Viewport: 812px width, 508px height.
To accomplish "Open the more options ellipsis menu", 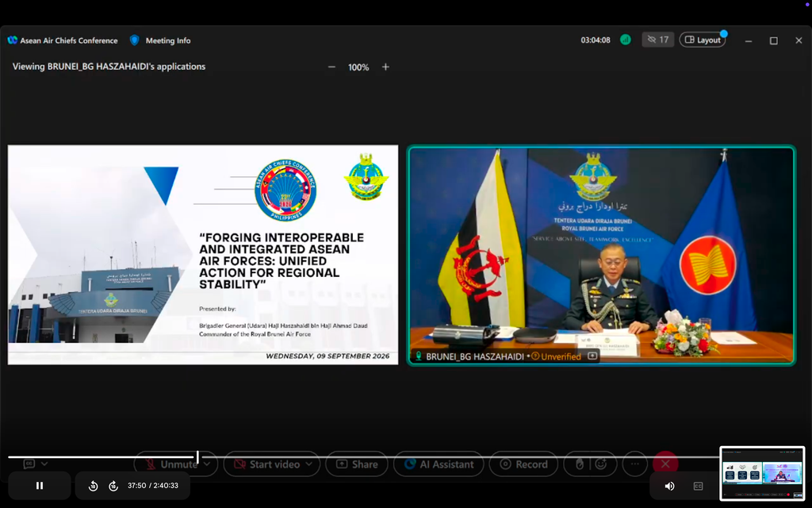I will 635,464.
